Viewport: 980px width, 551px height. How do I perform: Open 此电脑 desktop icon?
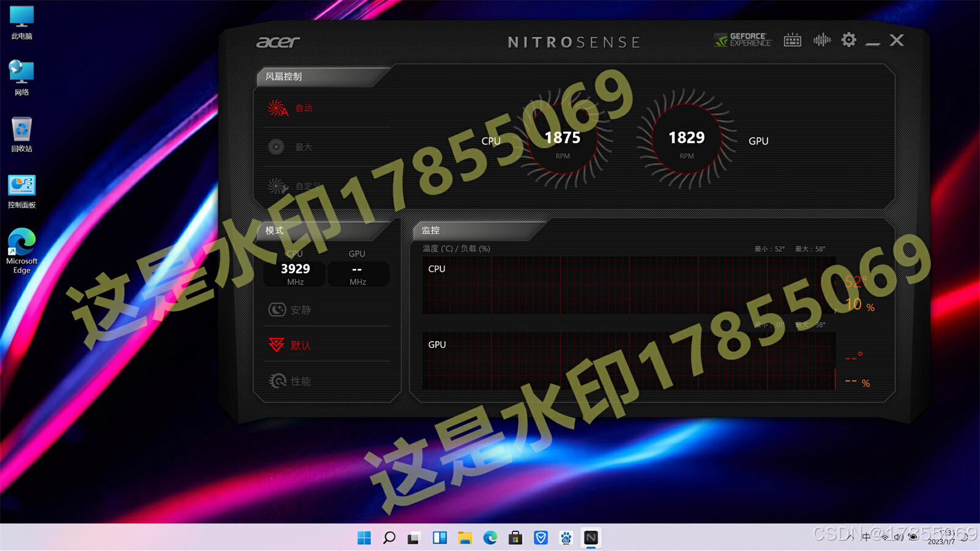(21, 23)
